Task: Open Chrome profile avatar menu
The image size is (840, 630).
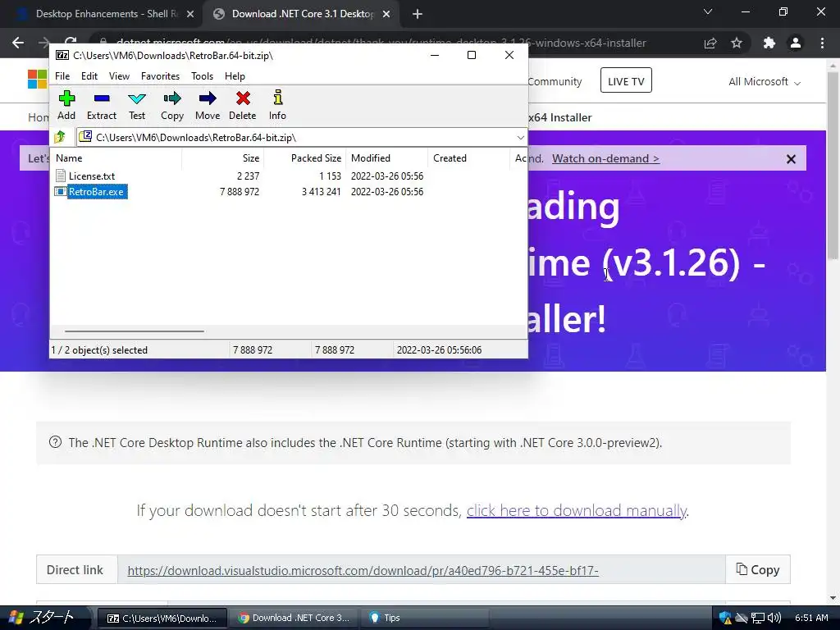Action: (796, 43)
